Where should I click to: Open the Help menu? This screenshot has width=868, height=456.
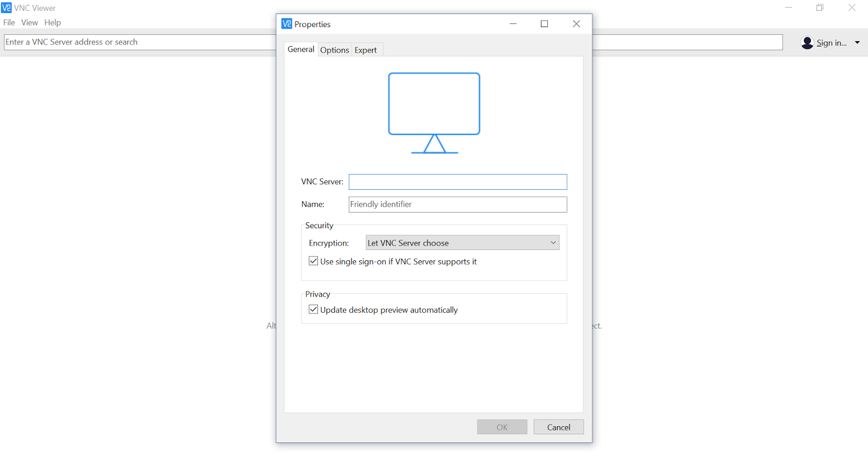click(x=53, y=22)
